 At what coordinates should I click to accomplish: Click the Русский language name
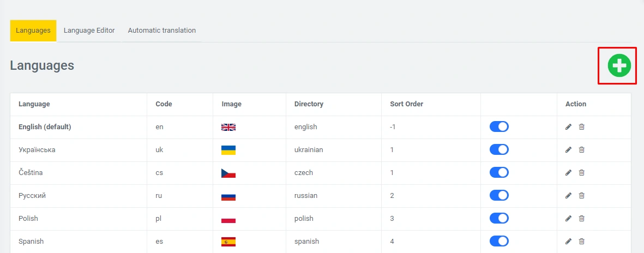click(x=32, y=196)
